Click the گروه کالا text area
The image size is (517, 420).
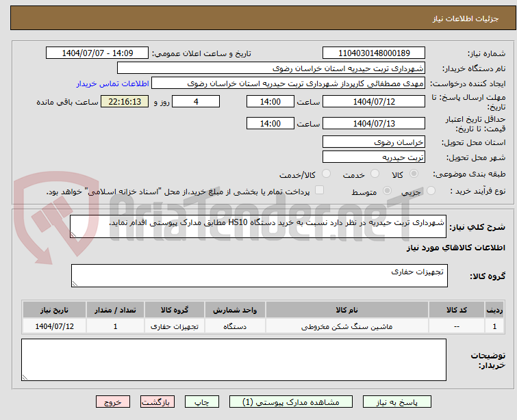(x=259, y=276)
